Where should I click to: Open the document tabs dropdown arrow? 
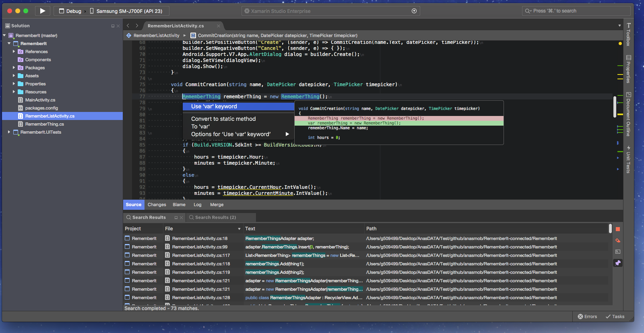pos(619,26)
